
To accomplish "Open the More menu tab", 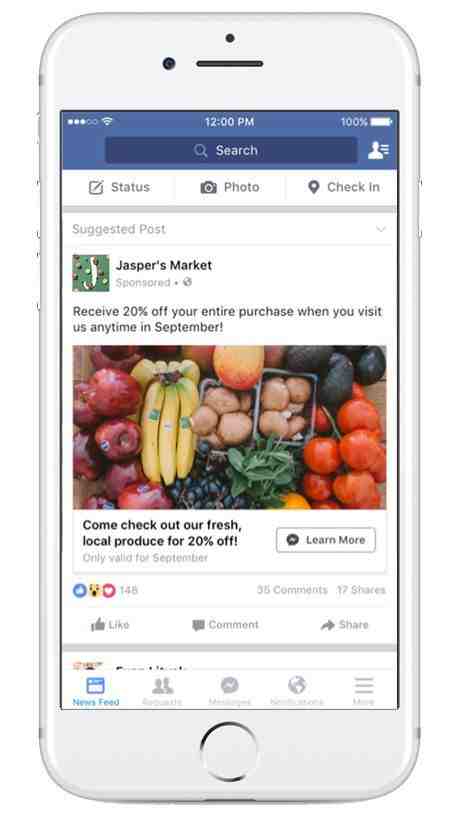I will pyautogui.click(x=363, y=691).
